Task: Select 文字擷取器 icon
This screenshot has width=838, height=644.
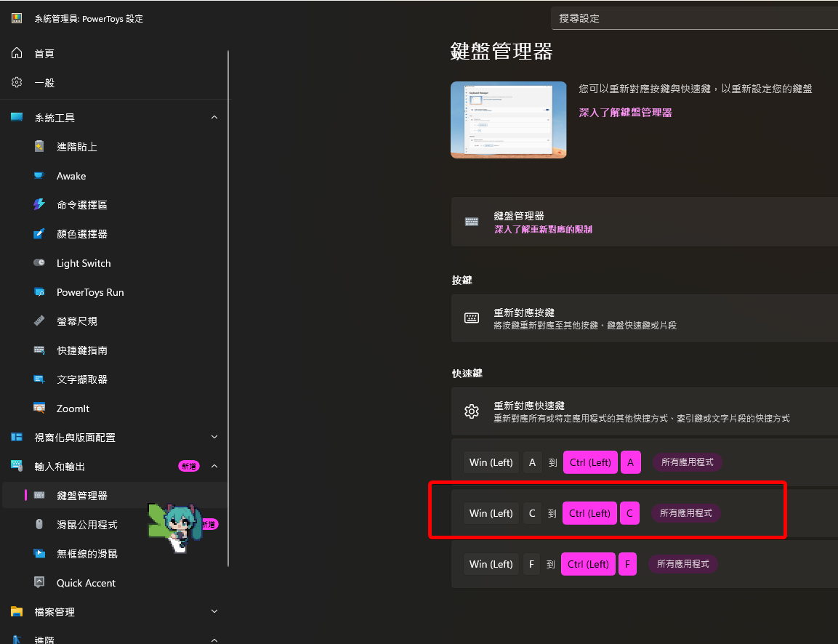Action: 39,379
